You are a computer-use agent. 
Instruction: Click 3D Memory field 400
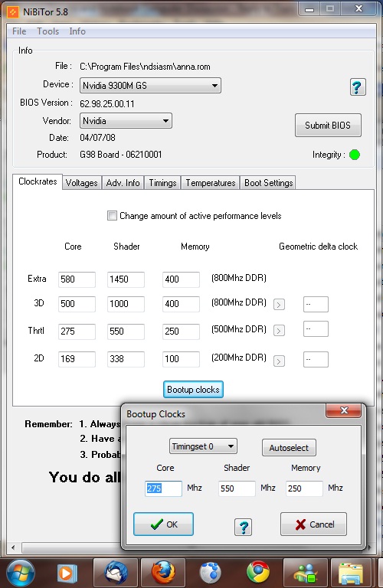(181, 304)
